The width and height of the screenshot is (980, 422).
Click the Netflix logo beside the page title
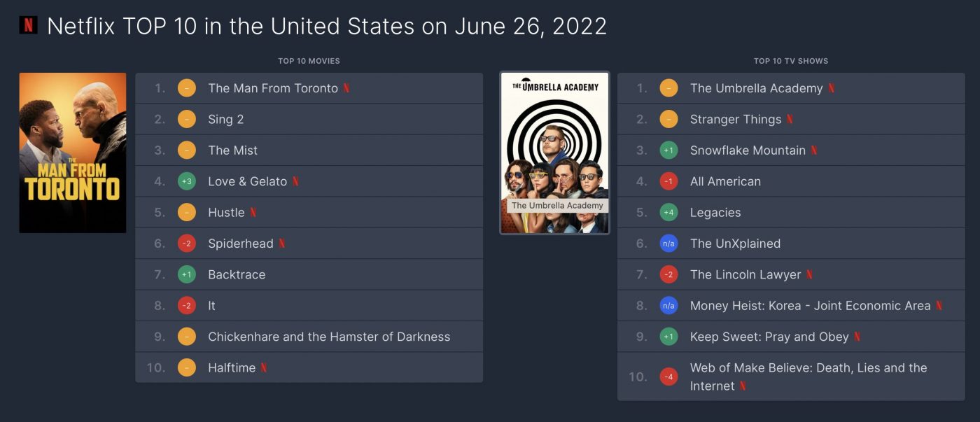click(28, 25)
